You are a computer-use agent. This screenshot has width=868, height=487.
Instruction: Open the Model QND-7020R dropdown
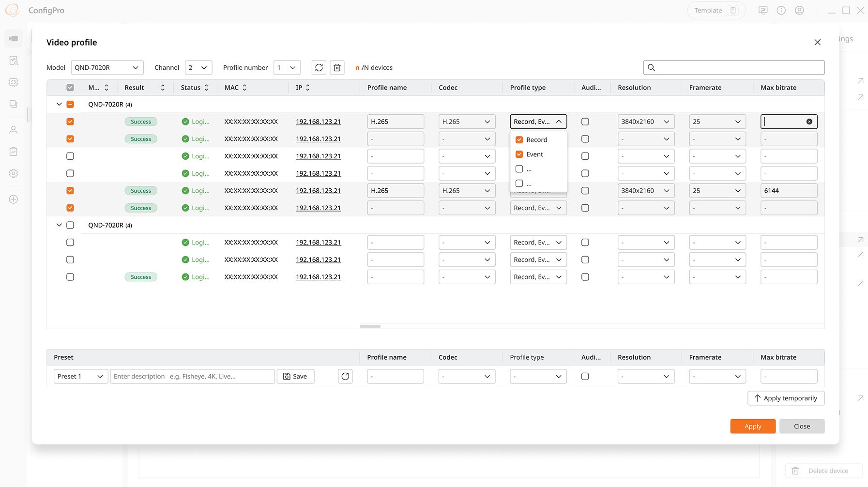pyautogui.click(x=107, y=68)
